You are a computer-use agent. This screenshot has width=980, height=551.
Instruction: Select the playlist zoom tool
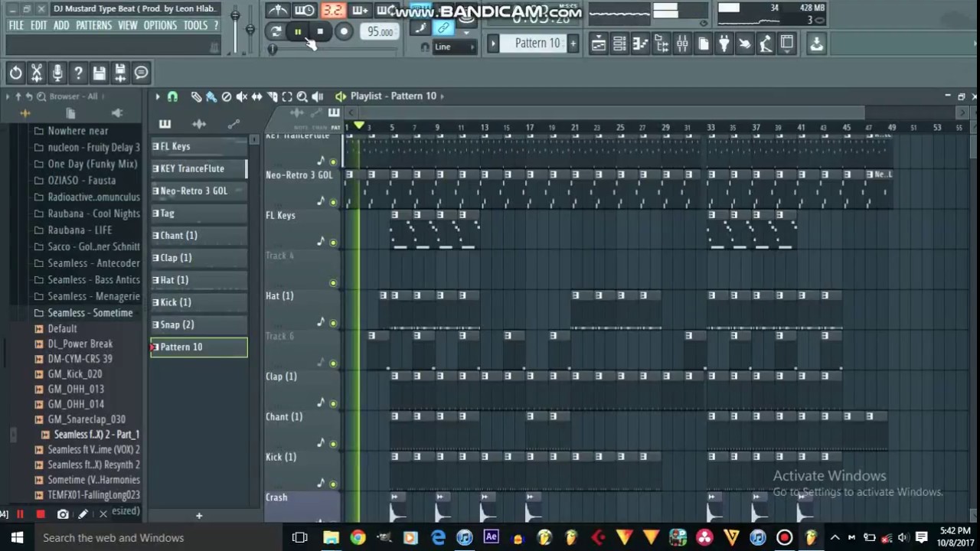click(302, 96)
